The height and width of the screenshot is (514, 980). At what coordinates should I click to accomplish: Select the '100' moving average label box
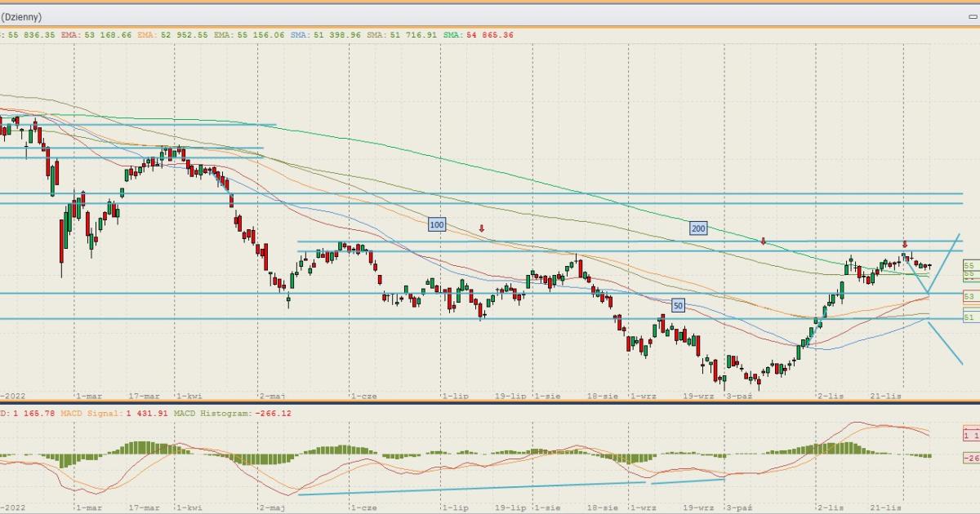(437, 224)
